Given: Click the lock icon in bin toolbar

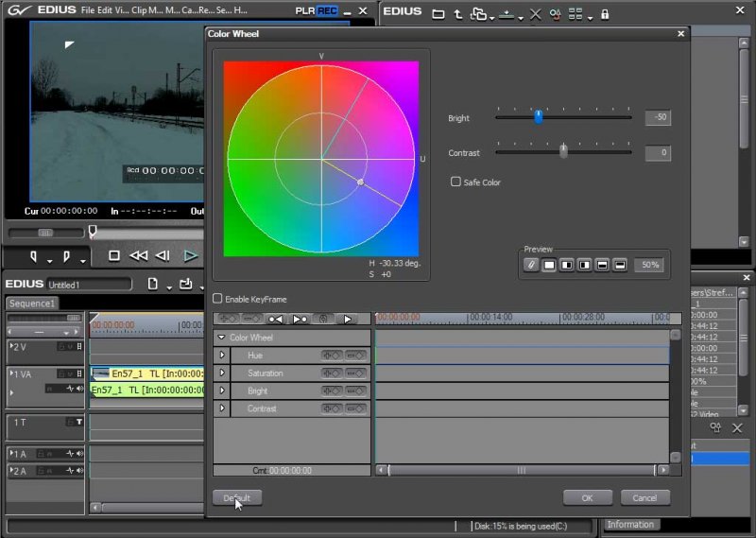Looking at the screenshot, I should (605, 14).
